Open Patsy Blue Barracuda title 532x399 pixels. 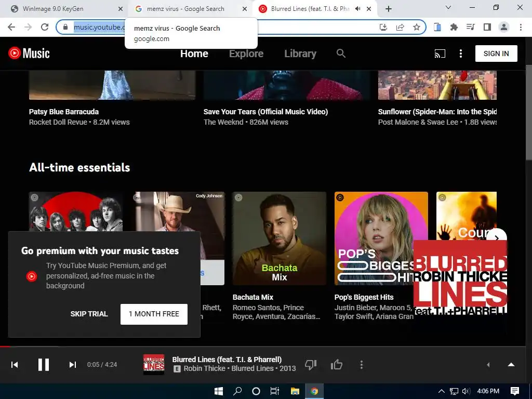coord(64,112)
